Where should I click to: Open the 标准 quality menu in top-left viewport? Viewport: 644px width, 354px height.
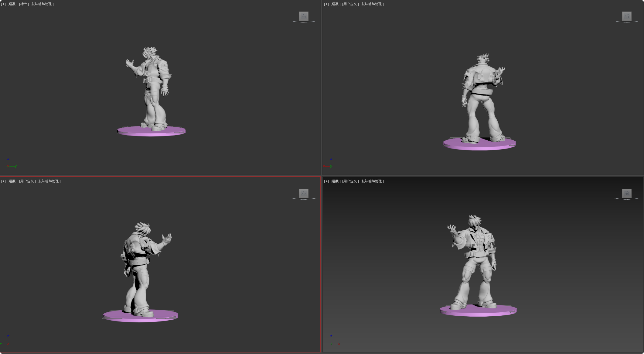click(x=24, y=4)
